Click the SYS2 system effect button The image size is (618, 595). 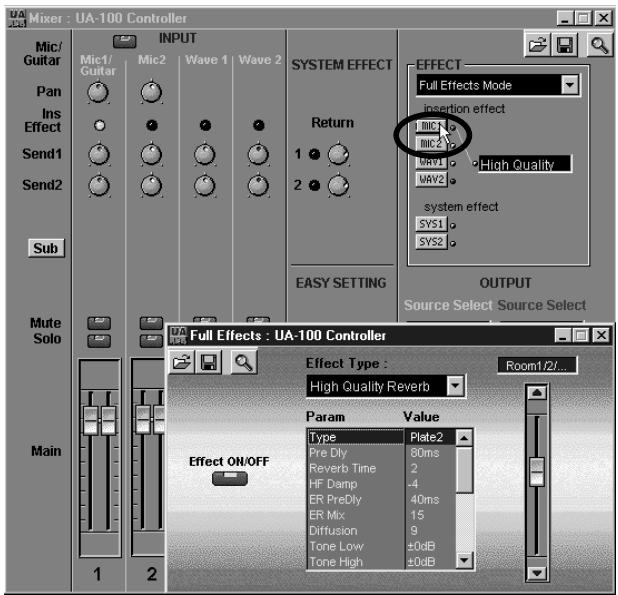point(431,242)
